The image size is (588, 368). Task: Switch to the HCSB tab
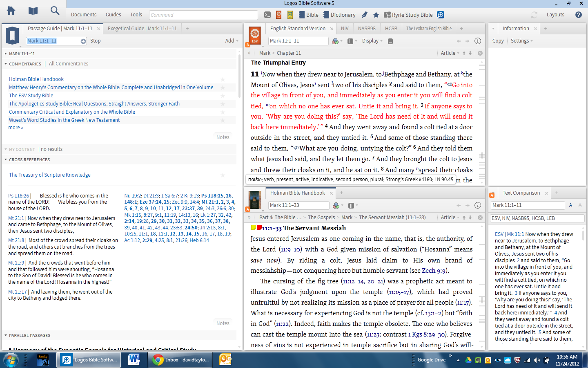pos(391,29)
